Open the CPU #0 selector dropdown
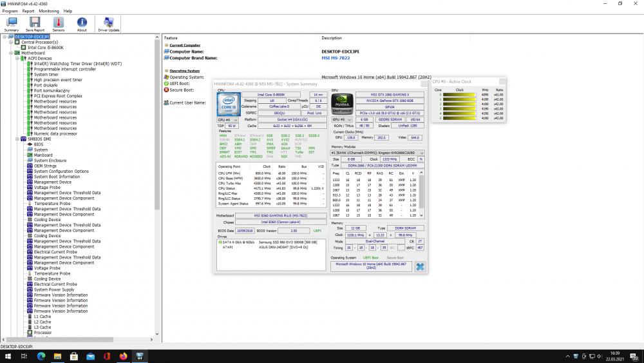644x363 pixels. (x=227, y=119)
